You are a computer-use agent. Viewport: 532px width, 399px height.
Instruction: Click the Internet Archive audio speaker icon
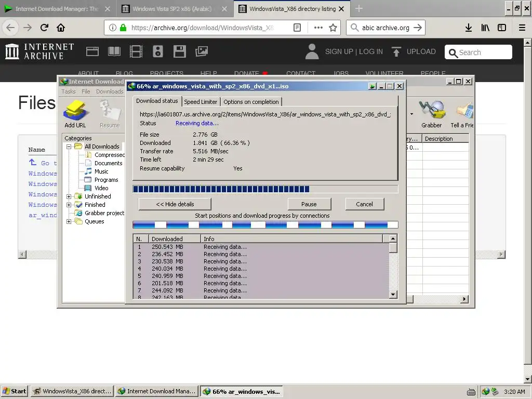tap(158, 51)
